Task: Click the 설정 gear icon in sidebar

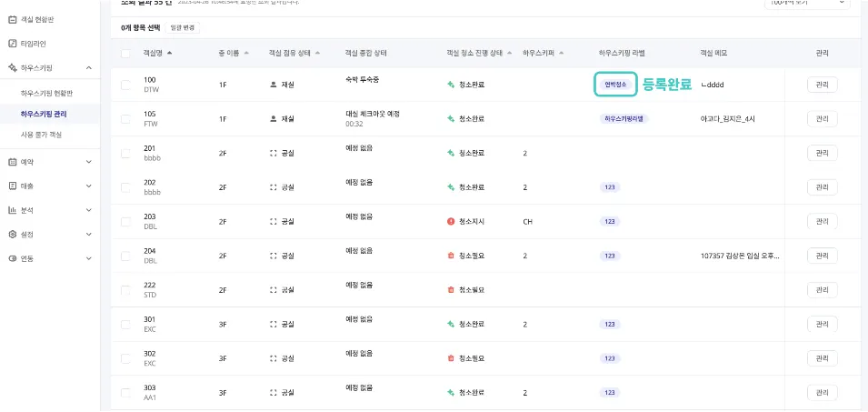Action: pyautogui.click(x=13, y=234)
